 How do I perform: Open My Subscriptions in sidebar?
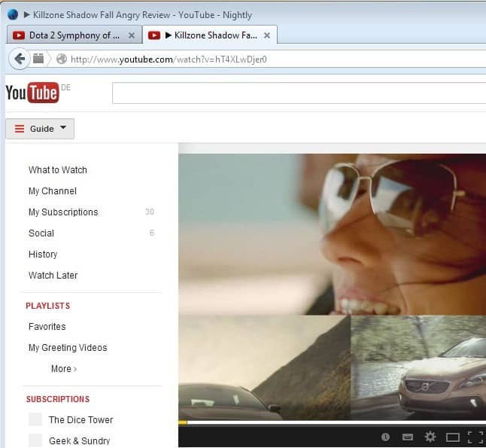[63, 212]
